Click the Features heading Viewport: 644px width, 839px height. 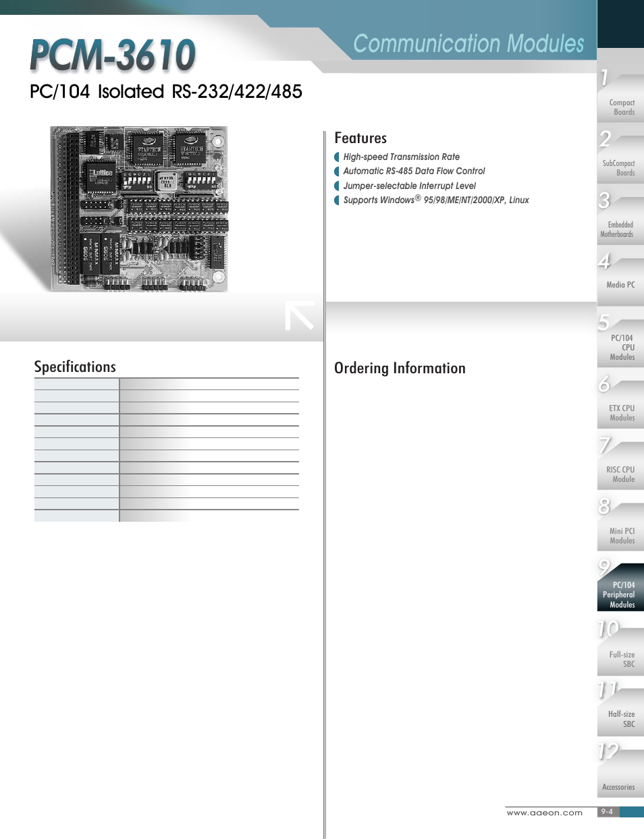[x=360, y=138]
